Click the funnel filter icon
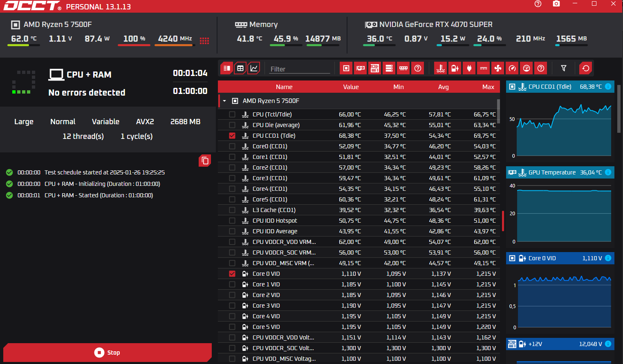The image size is (623, 364). [564, 68]
